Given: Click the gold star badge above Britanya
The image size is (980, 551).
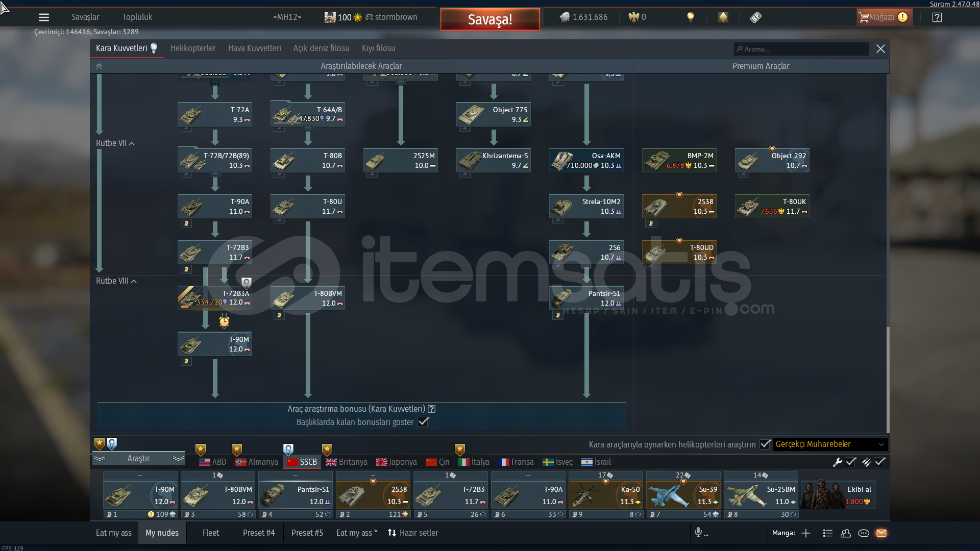Looking at the screenshot, I should click(327, 449).
